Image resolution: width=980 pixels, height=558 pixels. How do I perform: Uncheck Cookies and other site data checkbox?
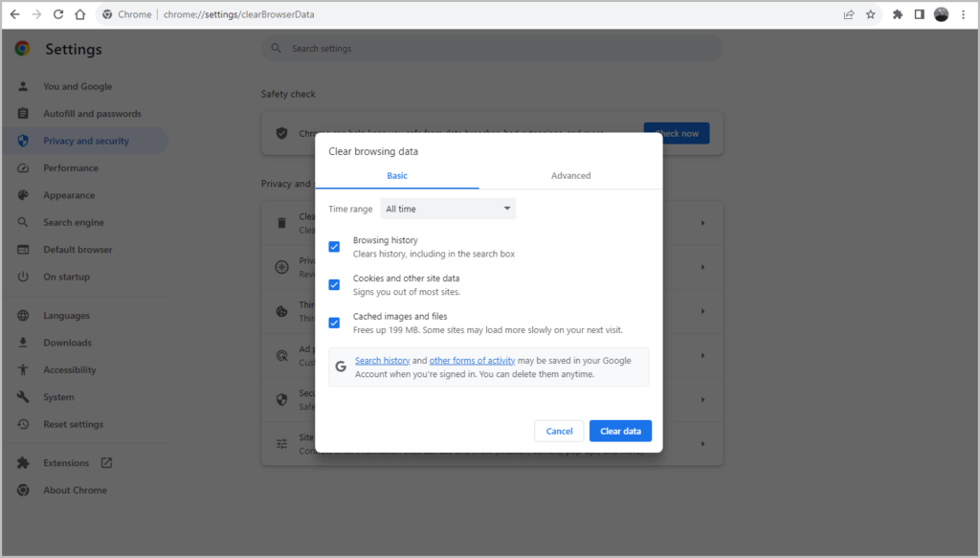(x=334, y=285)
